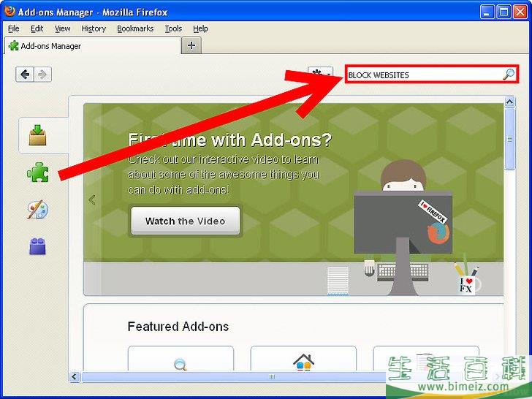The image size is (532, 399).
Task: Open a new tab with plus button
Action: pyautogui.click(x=191, y=45)
